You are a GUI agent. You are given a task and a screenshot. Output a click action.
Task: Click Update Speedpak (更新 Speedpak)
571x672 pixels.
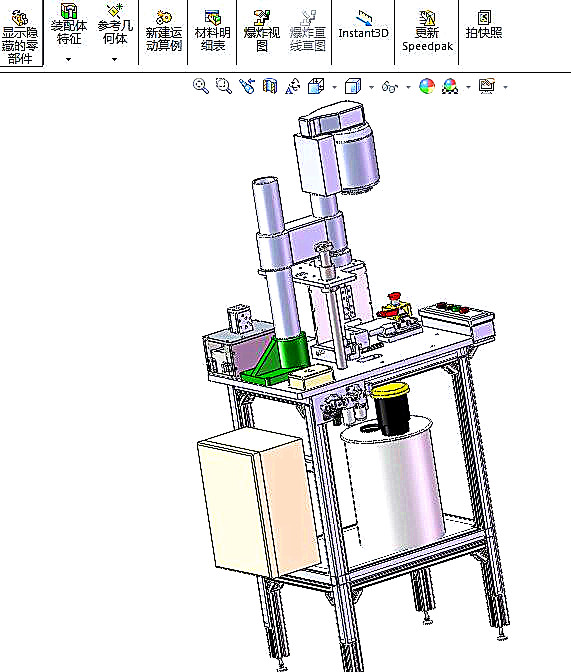[x=427, y=31]
